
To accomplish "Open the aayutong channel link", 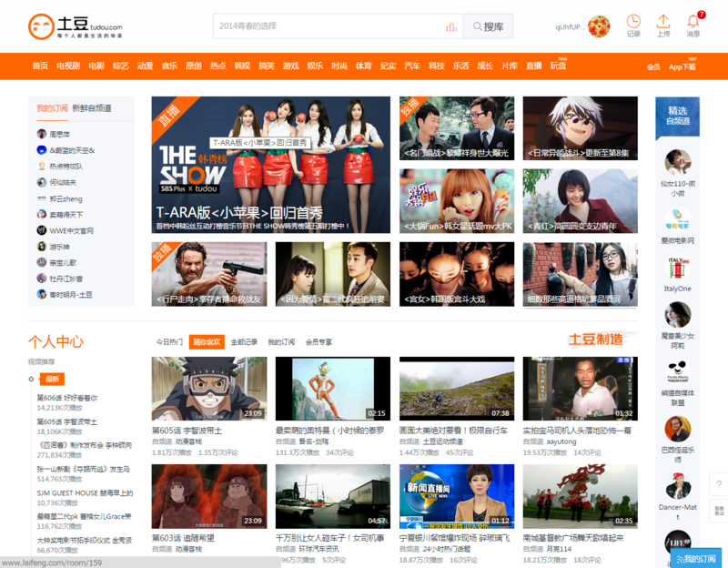I will pyautogui.click(x=561, y=441).
